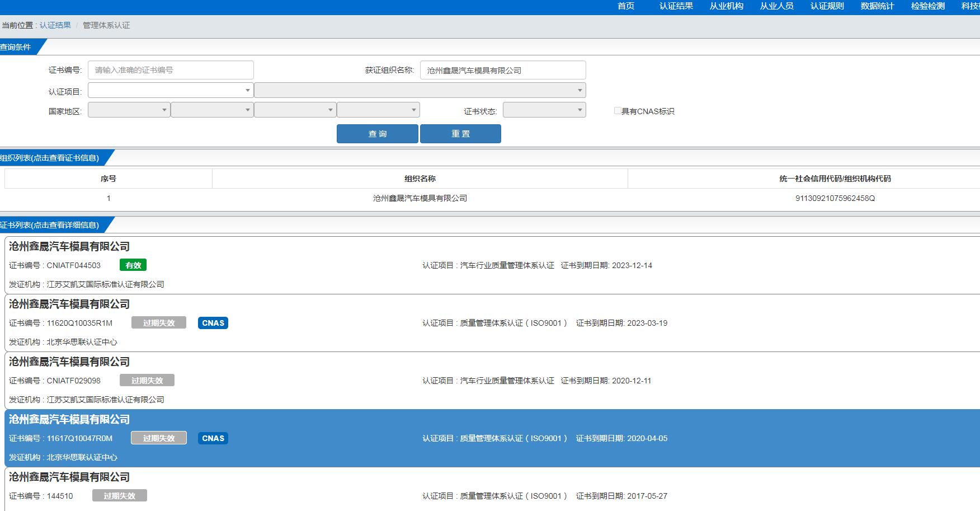Click the green 有效 status badge
Viewport: 980px width, 511px height.
point(133,265)
